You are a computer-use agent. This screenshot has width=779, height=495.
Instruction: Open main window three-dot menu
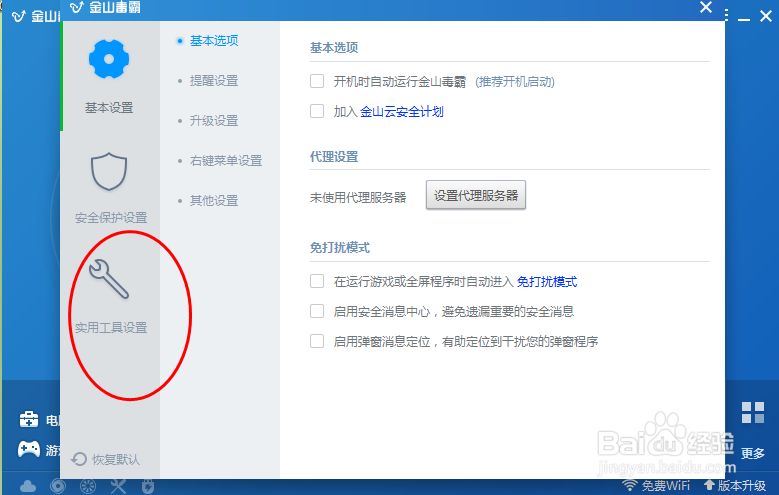[x=727, y=16]
